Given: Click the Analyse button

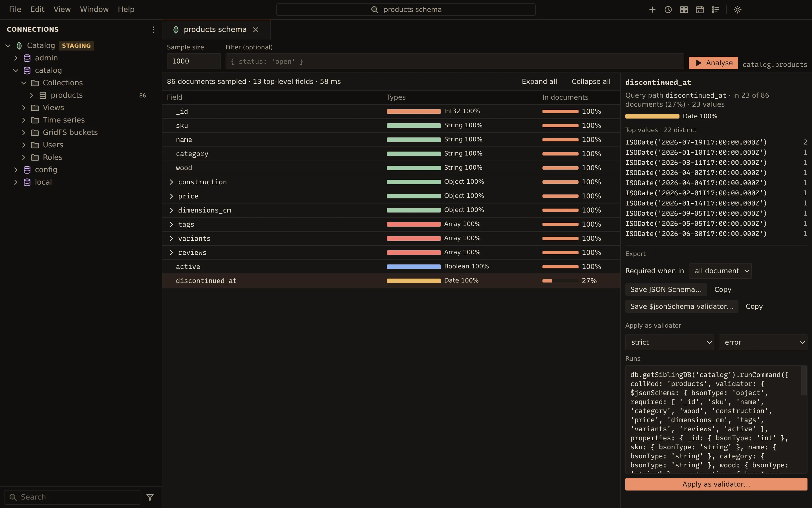Looking at the screenshot, I should pos(713,63).
